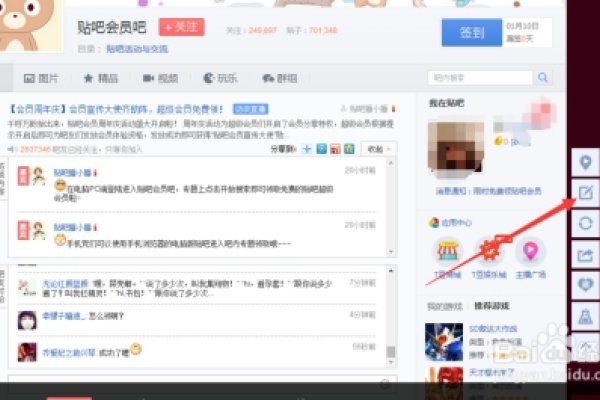Click the green star share icon
The height and width of the screenshot is (400, 600).
349,149
